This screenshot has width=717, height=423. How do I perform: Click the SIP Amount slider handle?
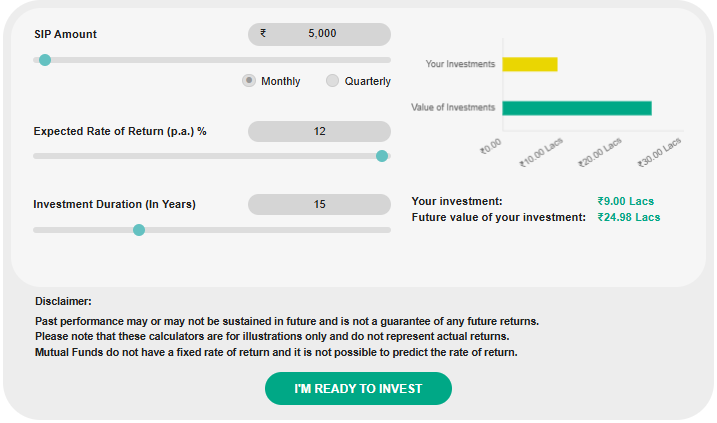tap(44, 60)
